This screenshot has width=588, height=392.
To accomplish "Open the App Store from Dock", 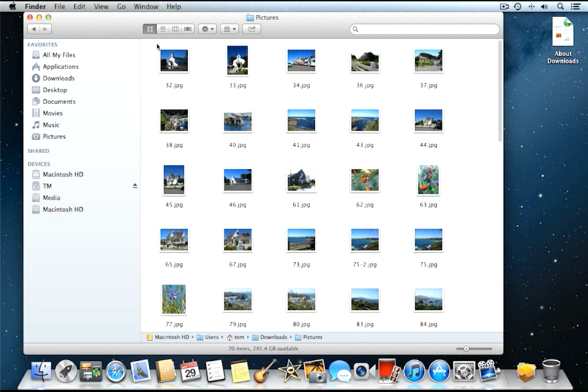I will [439, 371].
